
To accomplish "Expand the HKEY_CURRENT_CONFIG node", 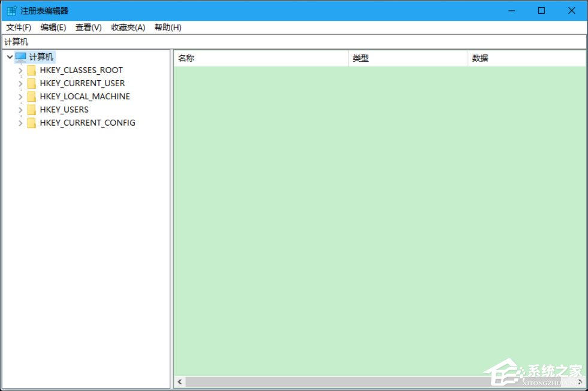I will 20,123.
